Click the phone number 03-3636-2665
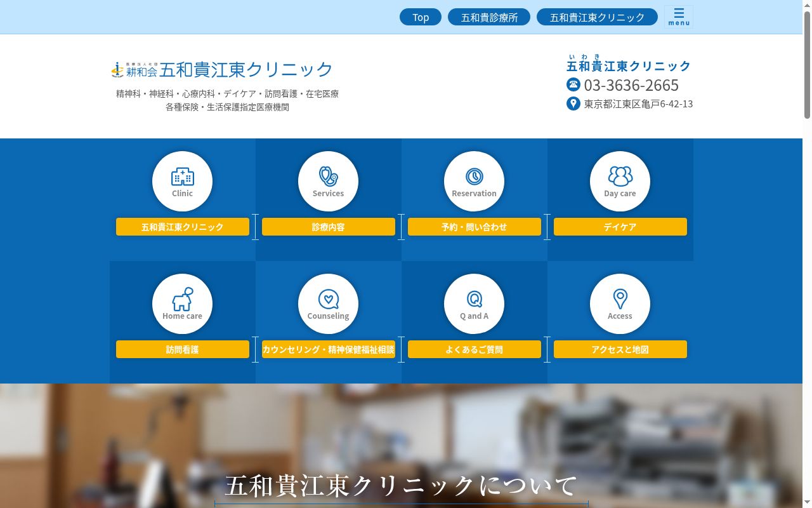Screen dimensions: 812x508 pyautogui.click(x=631, y=85)
